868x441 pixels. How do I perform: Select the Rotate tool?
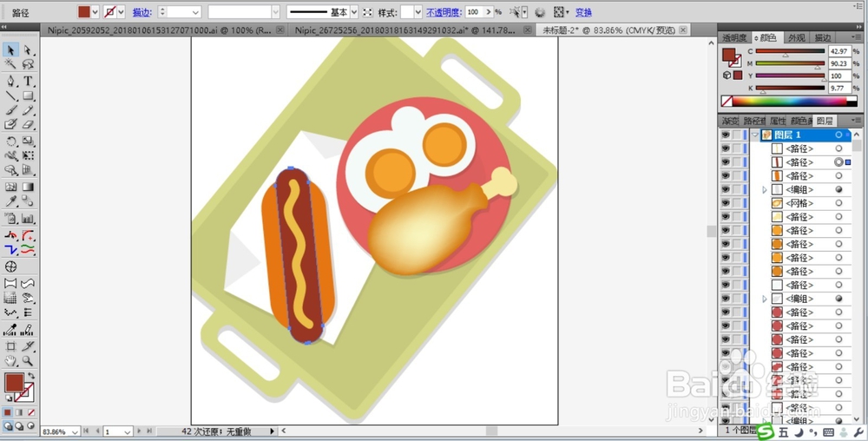pyautogui.click(x=10, y=142)
